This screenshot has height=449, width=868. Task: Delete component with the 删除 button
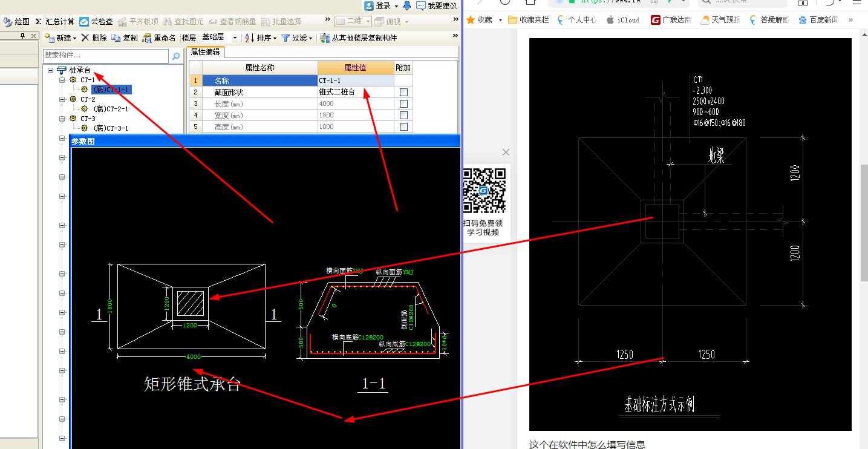(x=94, y=38)
